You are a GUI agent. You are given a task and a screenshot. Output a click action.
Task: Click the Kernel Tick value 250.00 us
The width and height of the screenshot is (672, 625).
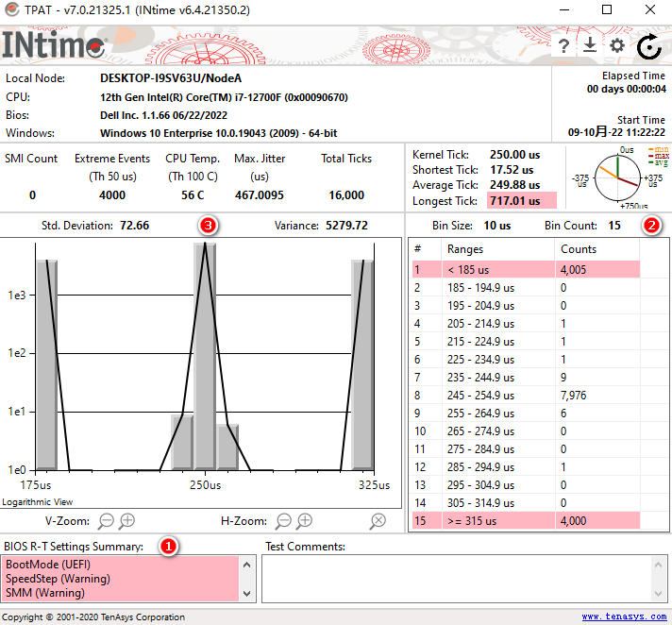(x=515, y=155)
